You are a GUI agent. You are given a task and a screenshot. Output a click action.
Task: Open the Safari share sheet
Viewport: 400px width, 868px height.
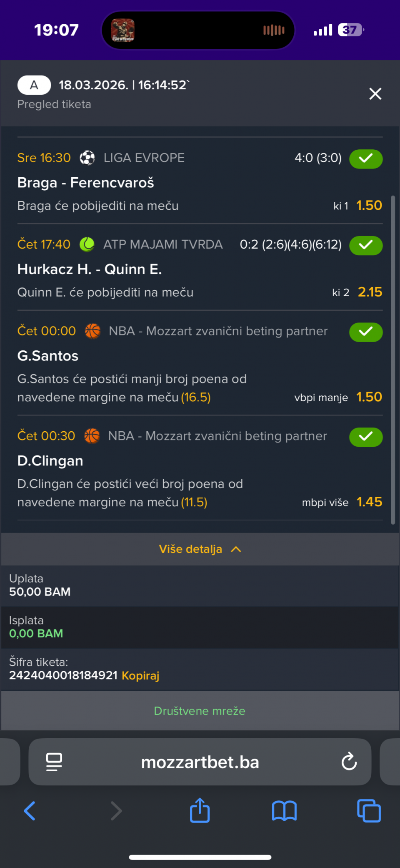(200, 810)
